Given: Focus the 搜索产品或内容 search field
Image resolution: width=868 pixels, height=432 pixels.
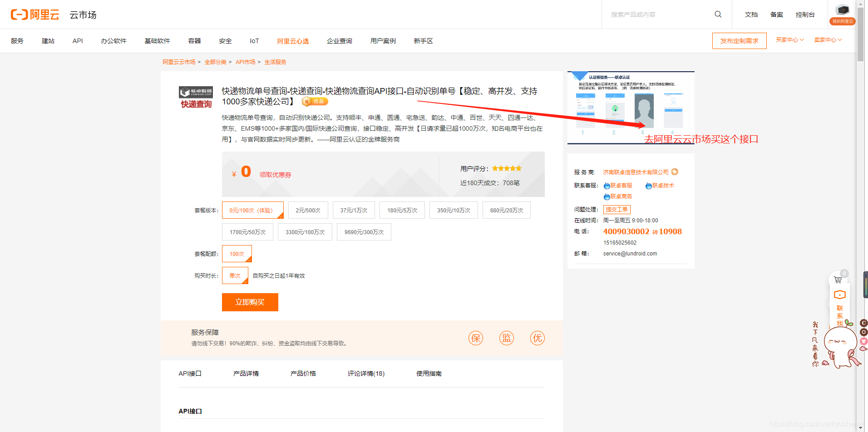Looking at the screenshot, I should pos(658,15).
